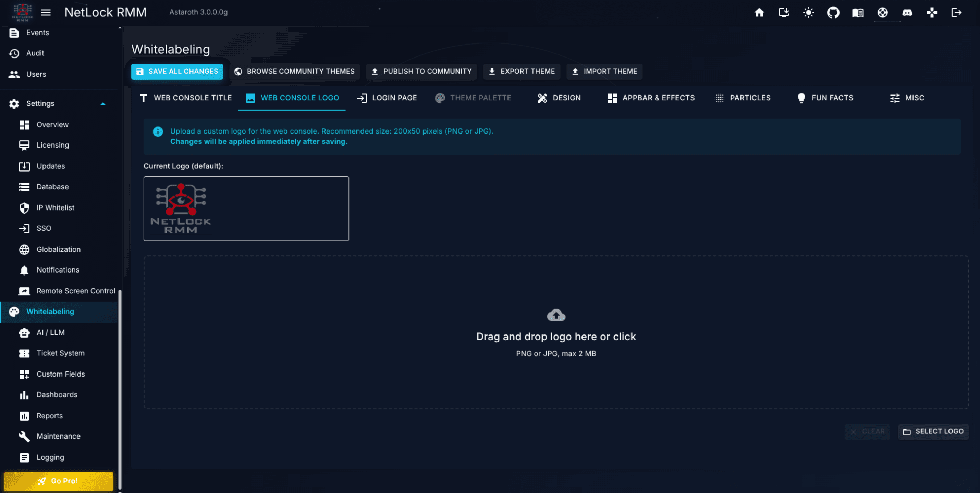Click the Select Logo button
This screenshot has height=493, width=980.
(933, 432)
